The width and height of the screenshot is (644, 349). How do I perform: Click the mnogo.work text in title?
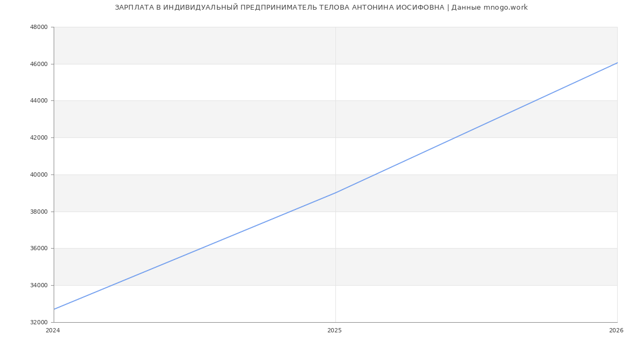click(505, 8)
